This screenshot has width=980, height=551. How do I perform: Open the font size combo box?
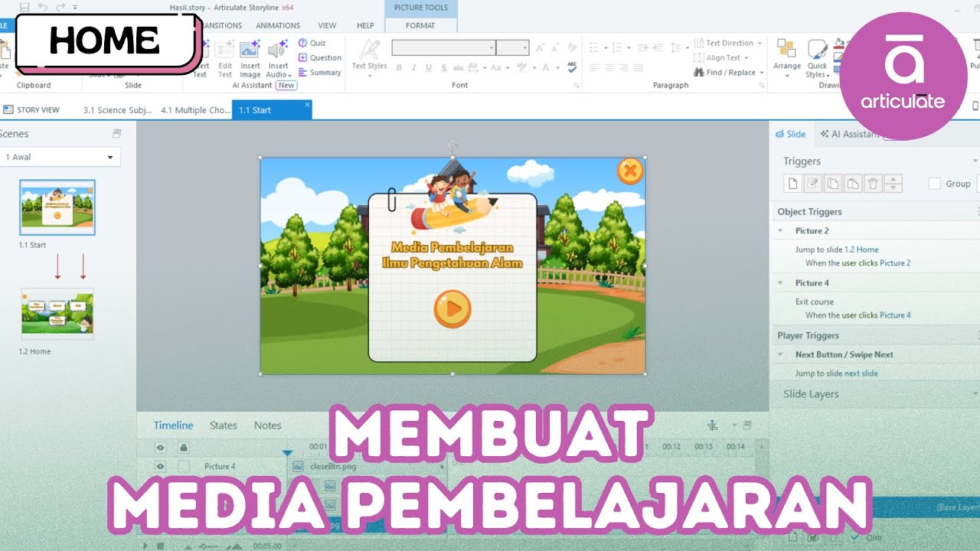(x=512, y=47)
